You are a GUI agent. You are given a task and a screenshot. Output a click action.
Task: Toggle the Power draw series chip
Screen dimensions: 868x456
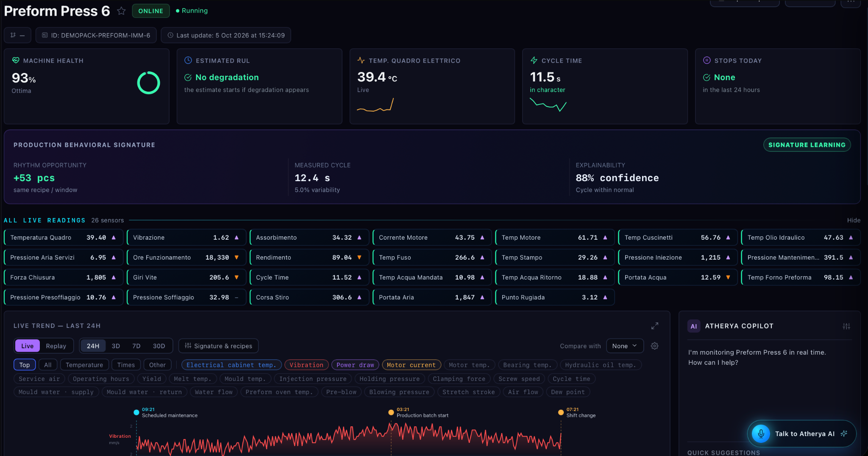click(355, 365)
